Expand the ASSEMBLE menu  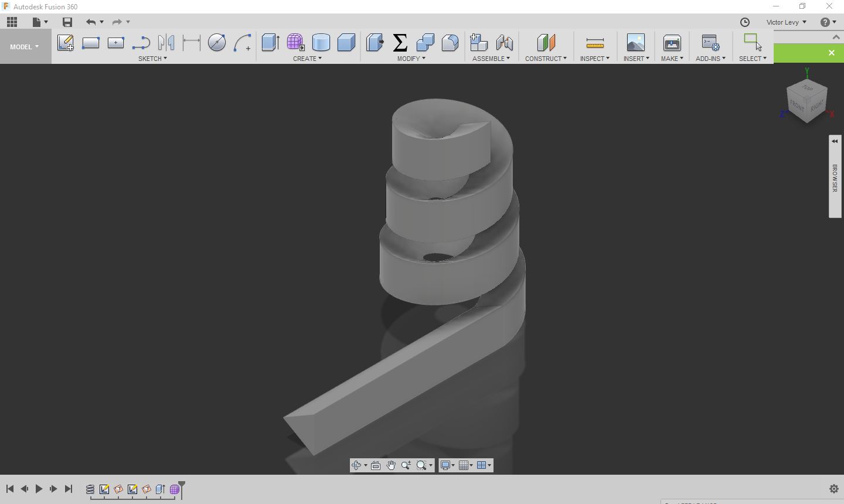point(491,59)
